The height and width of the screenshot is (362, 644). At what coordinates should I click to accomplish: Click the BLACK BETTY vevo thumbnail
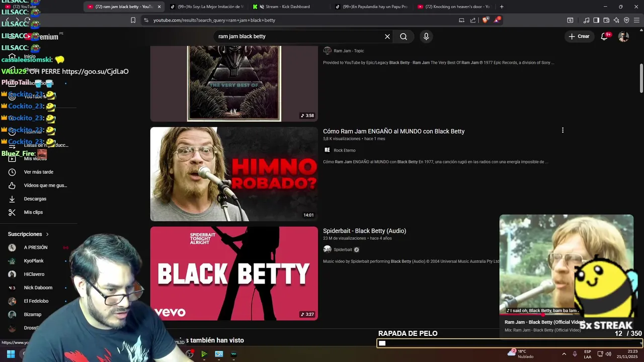(234, 274)
